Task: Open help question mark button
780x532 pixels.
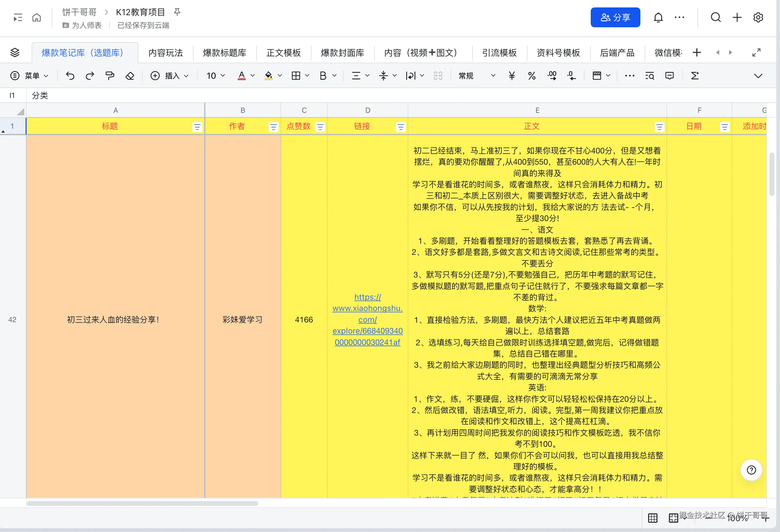Action: (751, 470)
